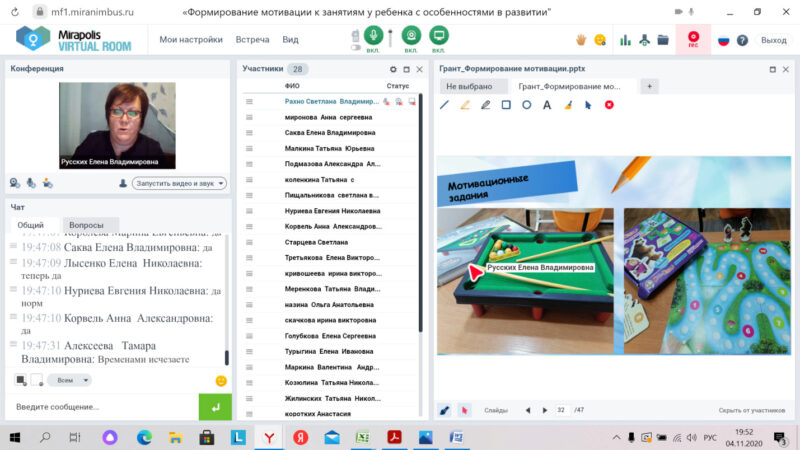This screenshot has height=450, width=800.
Task: Toggle drawing brush mode at slide bottom
Action: tap(445, 410)
